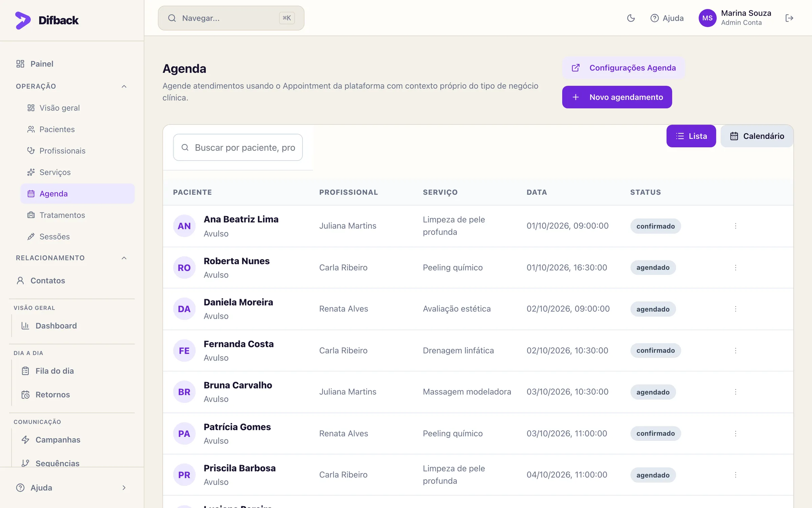Open row actions menu for Bruna Carvalho
This screenshot has width=812, height=508.
736,392
